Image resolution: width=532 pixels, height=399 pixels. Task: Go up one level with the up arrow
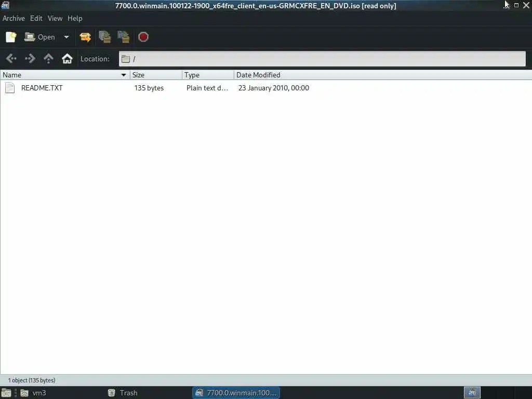[x=48, y=59]
